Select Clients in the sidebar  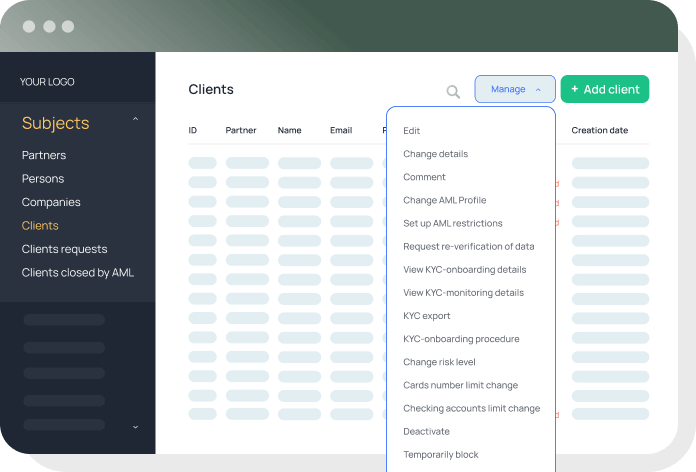point(40,226)
